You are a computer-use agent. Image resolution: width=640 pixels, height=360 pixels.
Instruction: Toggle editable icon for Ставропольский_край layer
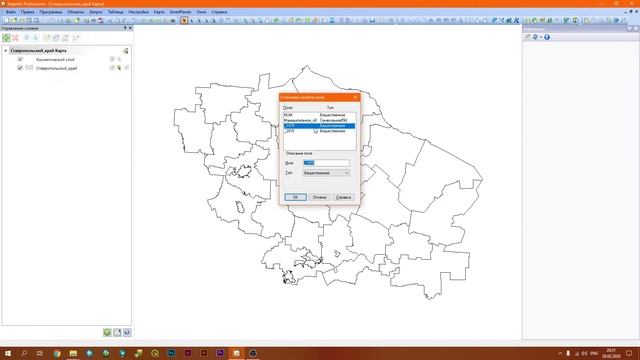112,68
